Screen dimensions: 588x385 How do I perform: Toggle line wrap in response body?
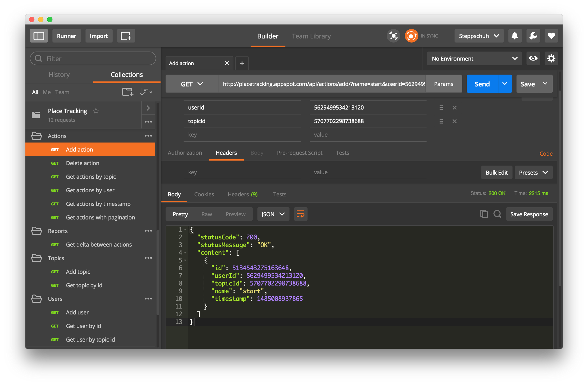(300, 214)
